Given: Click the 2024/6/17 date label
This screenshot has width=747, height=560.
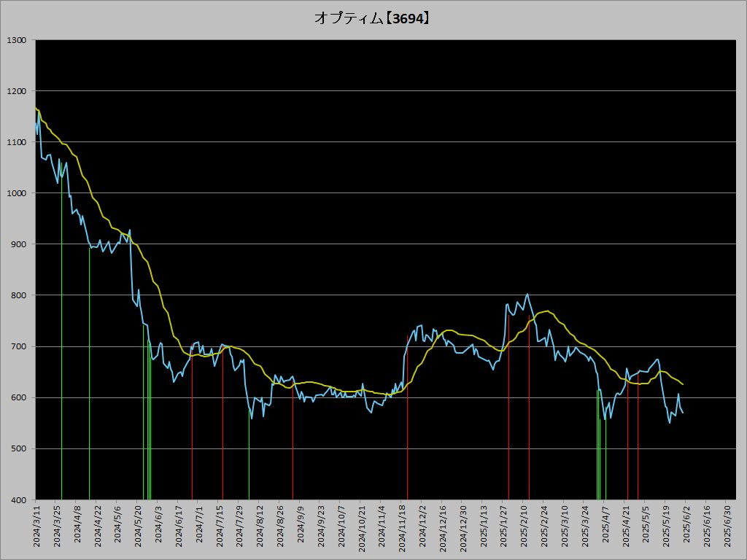Looking at the screenshot, I should [179, 525].
